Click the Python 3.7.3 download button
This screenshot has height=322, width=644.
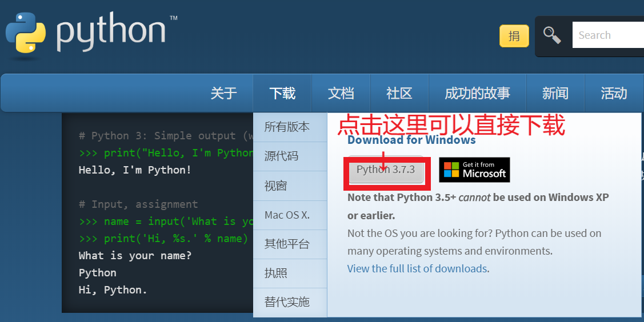(x=386, y=170)
